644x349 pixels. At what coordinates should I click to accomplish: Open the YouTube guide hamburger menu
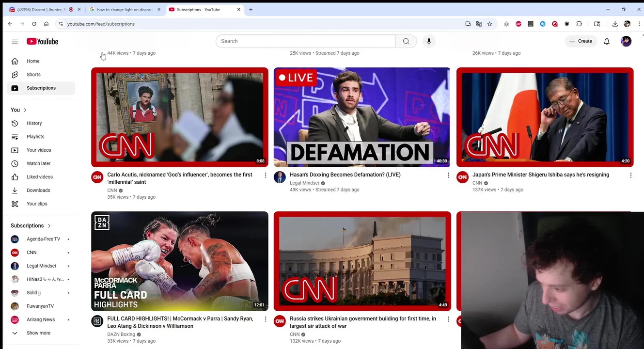15,41
